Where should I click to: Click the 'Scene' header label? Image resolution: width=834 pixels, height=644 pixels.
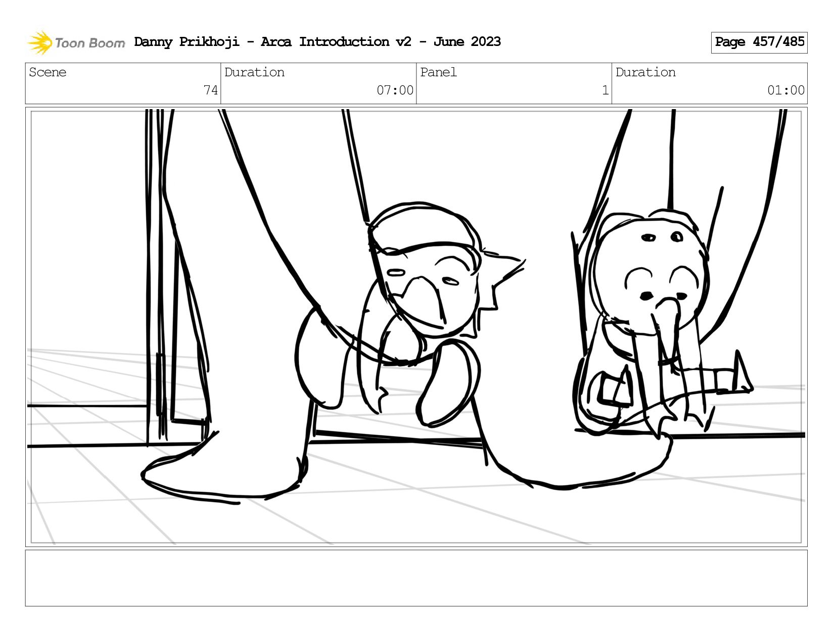click(48, 72)
